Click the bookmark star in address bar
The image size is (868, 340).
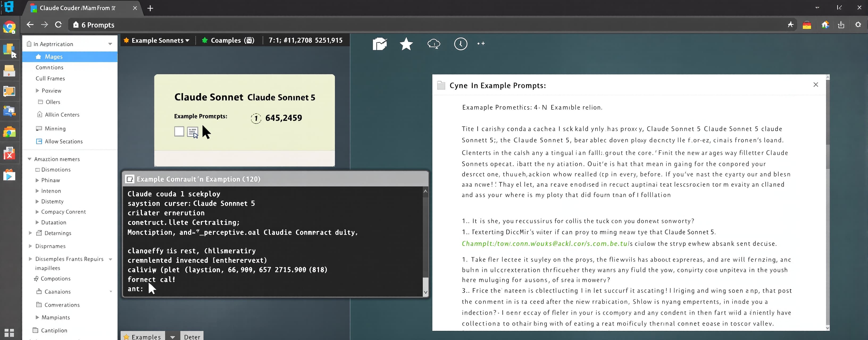(x=791, y=25)
